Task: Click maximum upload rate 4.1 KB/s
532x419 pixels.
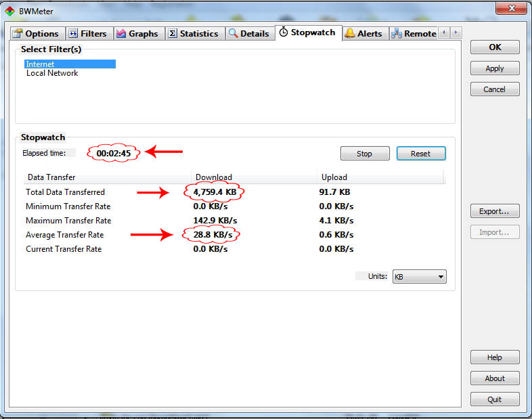Action: pos(336,221)
